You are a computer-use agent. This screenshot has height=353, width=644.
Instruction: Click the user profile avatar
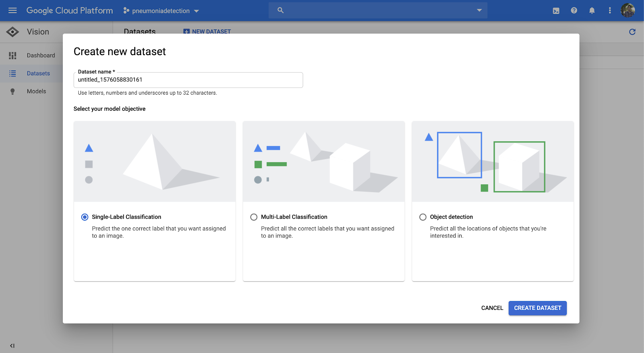coord(628,10)
